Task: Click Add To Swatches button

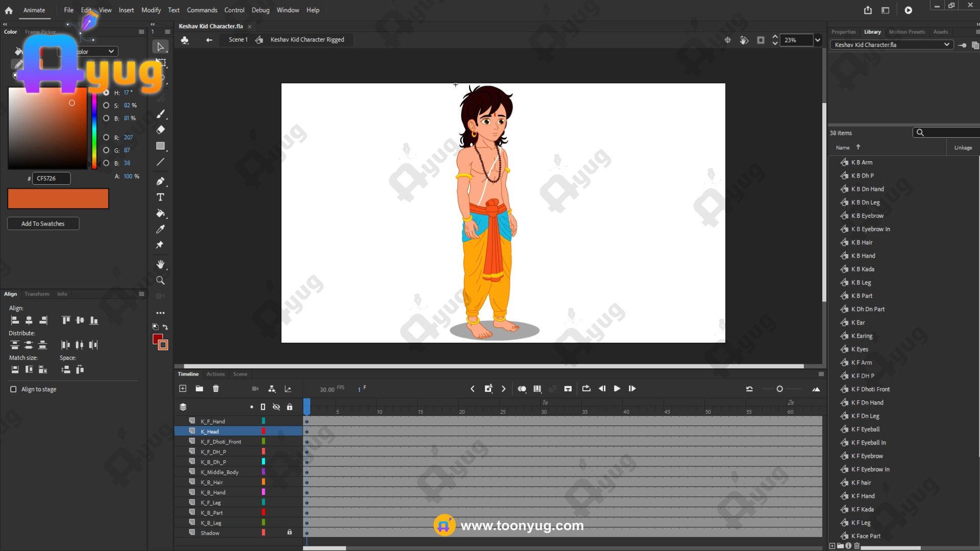Action: click(43, 223)
